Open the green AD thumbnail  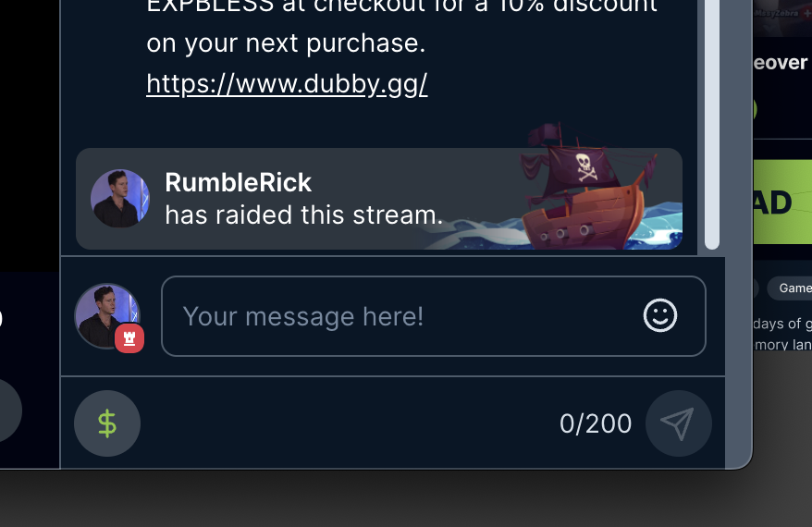[782, 202]
